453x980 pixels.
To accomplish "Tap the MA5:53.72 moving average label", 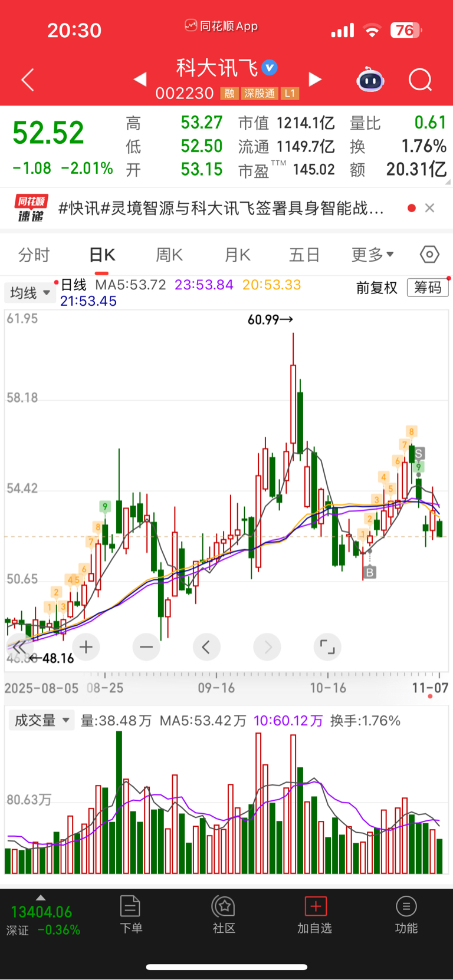I will point(130,285).
